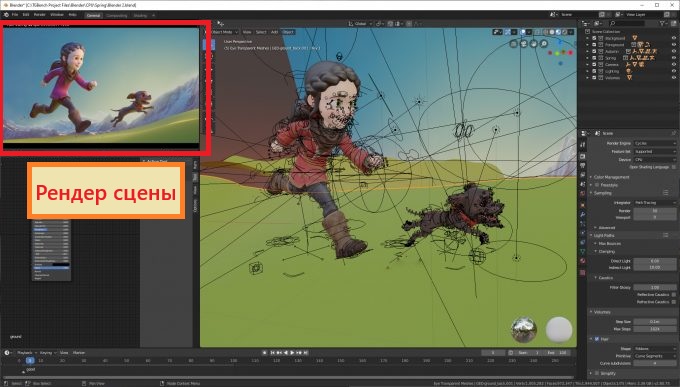This screenshot has height=387, width=680.
Task: Hide the Spring collection with eye icon
Action: pos(673,58)
